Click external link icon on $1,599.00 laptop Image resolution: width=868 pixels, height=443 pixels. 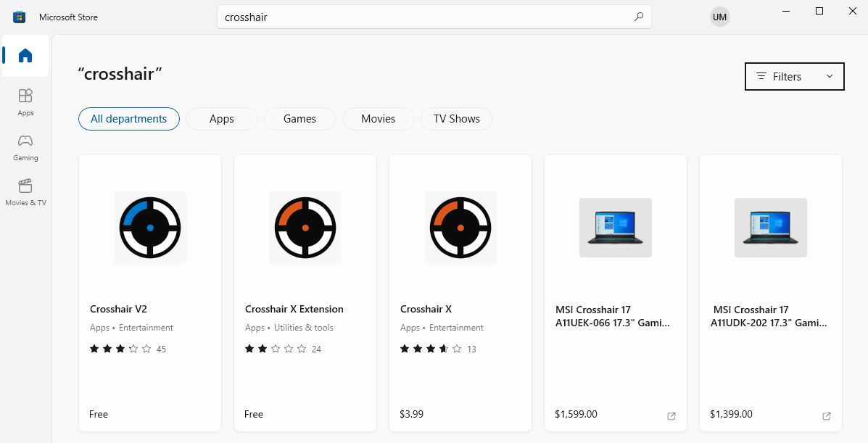[x=671, y=415]
